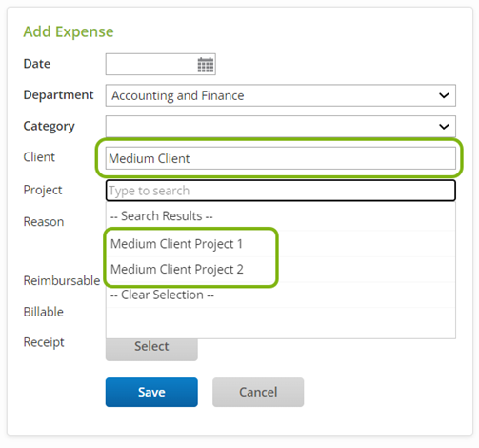Click the Category field label
479x448 pixels.
click(x=49, y=127)
